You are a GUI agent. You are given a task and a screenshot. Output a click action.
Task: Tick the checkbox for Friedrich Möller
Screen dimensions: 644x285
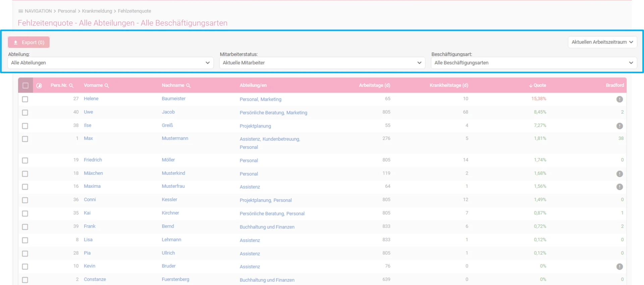[25, 160]
